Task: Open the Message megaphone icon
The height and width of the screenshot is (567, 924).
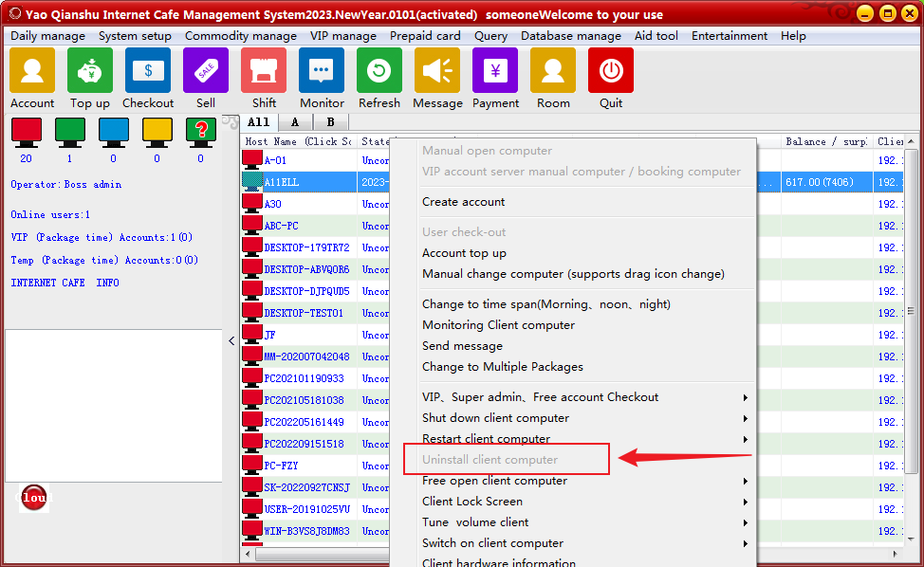Action: tap(437, 71)
